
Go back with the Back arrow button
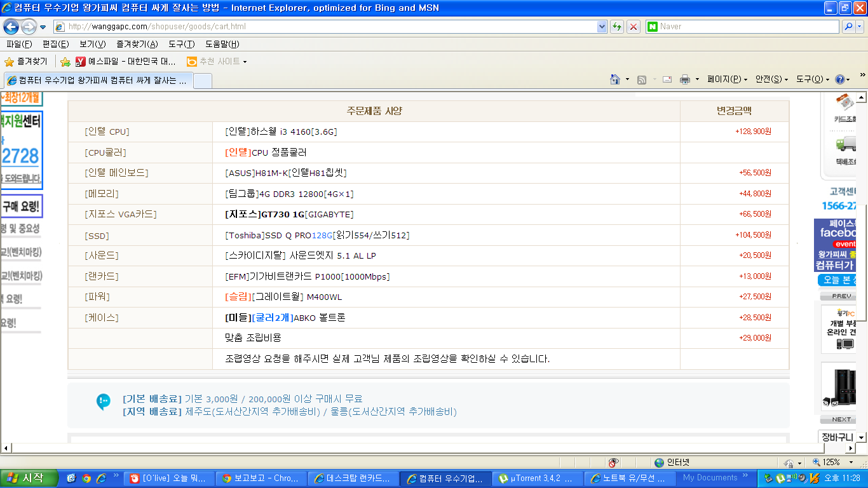pos(11,27)
